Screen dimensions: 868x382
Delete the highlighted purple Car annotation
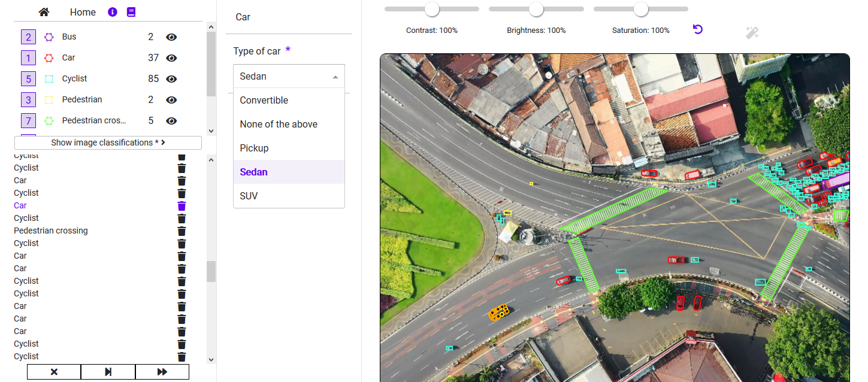click(x=182, y=205)
